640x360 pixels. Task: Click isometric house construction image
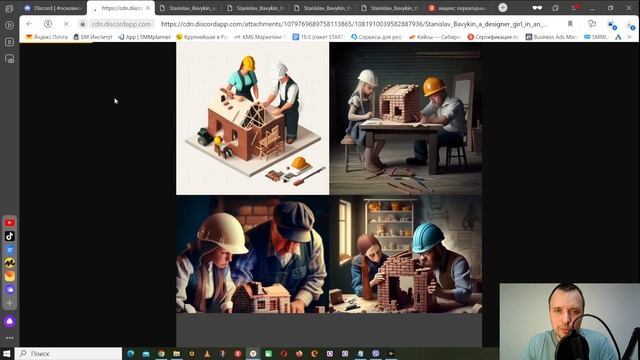(252, 118)
